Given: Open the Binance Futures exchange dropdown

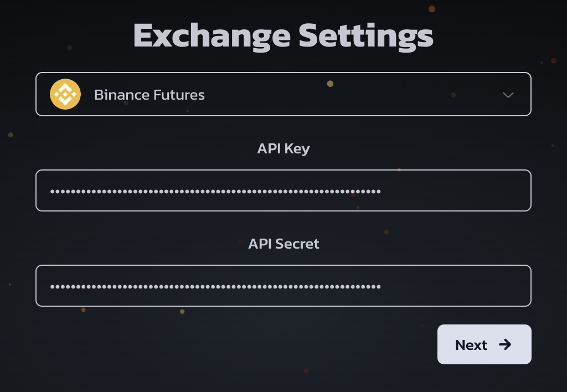Looking at the screenshot, I should [x=283, y=94].
